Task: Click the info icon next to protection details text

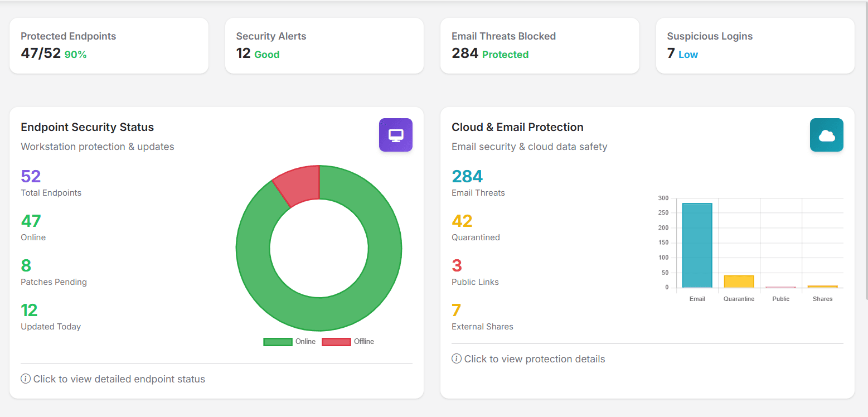Action: pos(457,358)
